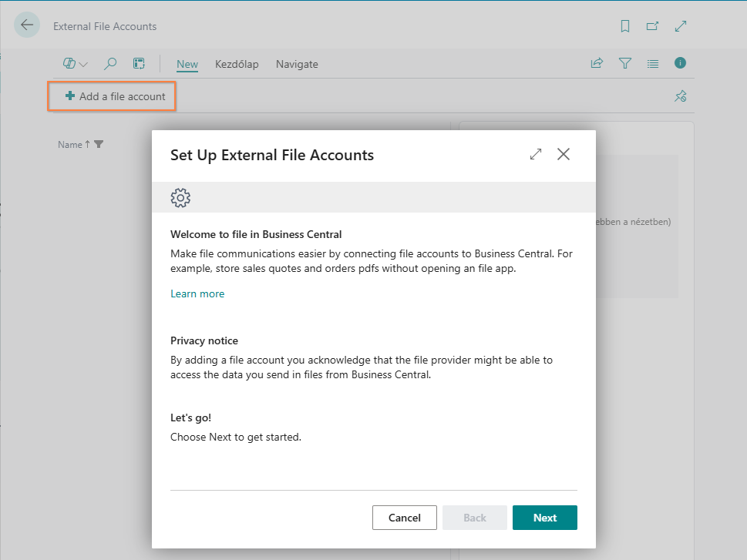The image size is (747, 560).
Task: Click the back arrow button
Action: pos(27,25)
